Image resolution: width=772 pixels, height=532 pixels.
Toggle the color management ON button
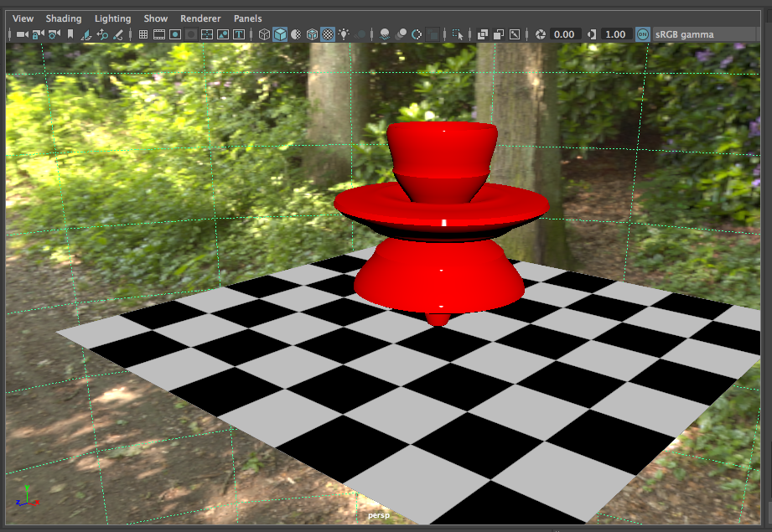point(643,34)
